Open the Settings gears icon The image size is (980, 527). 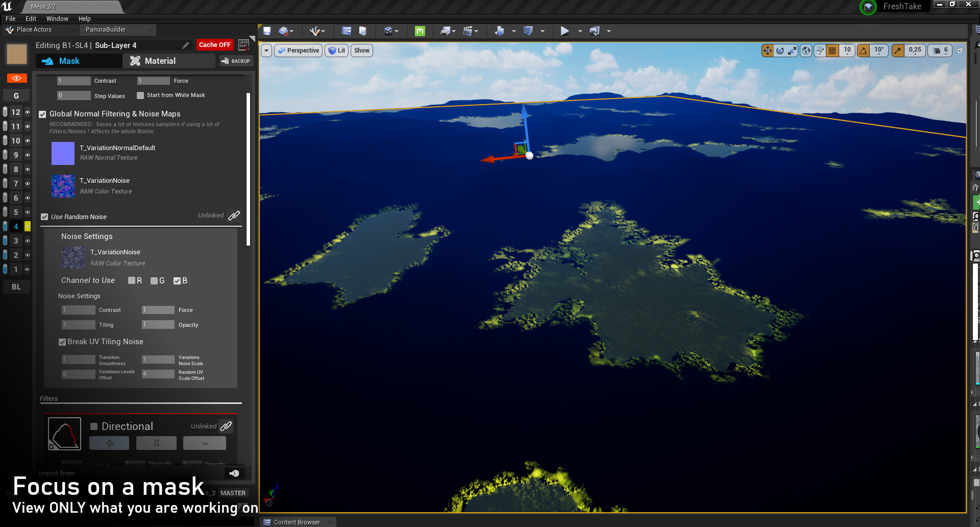click(388, 31)
